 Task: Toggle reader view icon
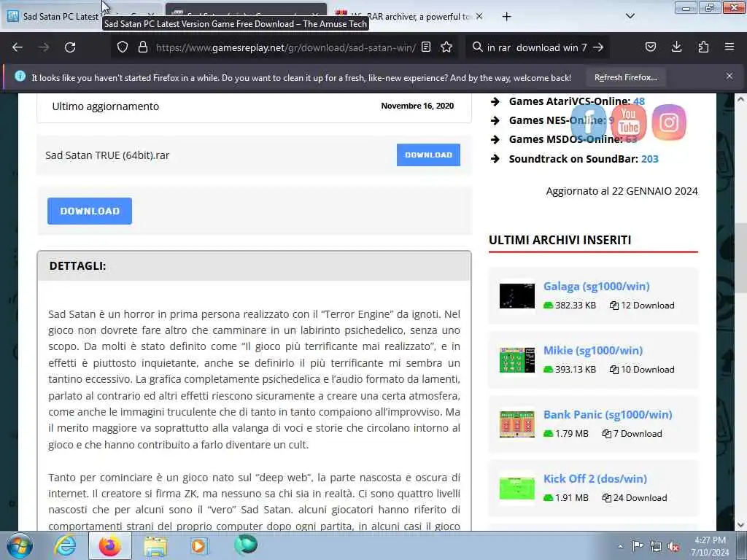click(x=426, y=47)
